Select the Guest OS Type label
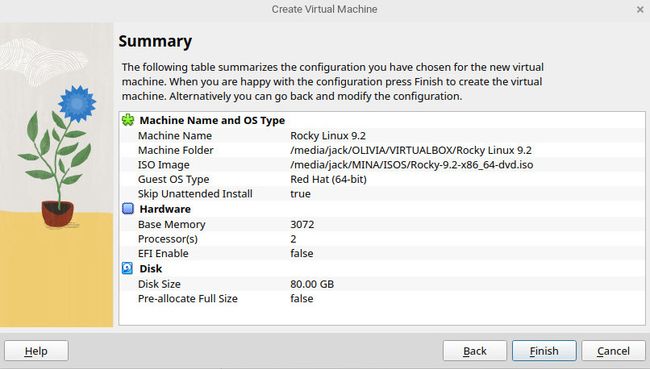The image size is (650, 369). (x=173, y=179)
